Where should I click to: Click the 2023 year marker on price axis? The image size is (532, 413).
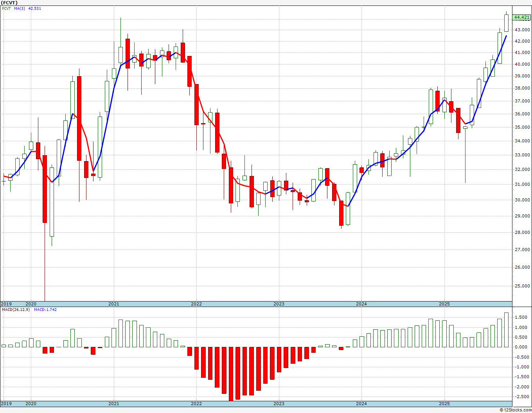[x=279, y=304]
